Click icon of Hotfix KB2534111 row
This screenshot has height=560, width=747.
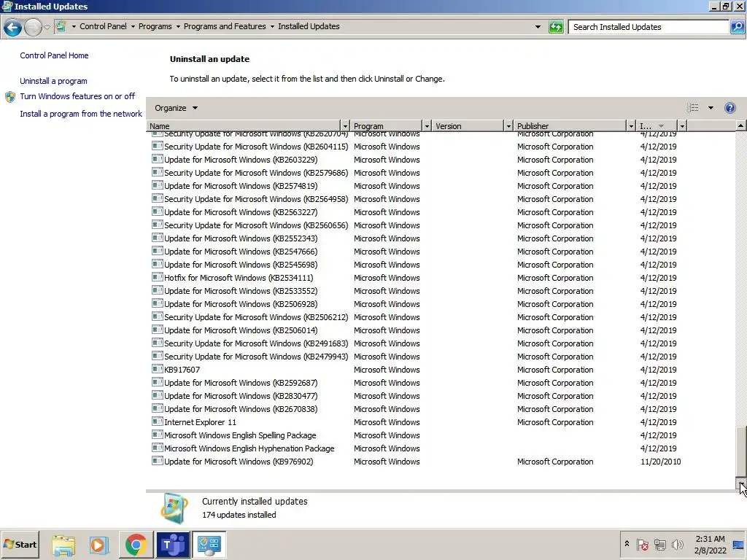click(158, 277)
